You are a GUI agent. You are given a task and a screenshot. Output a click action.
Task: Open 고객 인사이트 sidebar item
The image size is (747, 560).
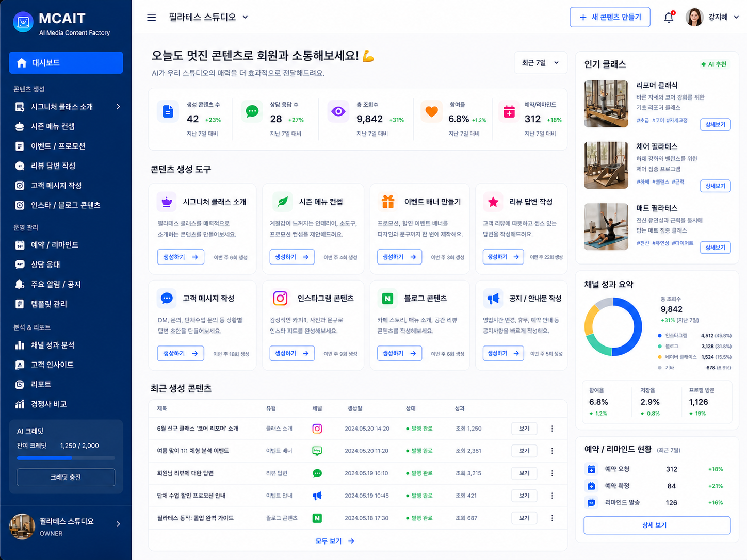[66, 365]
